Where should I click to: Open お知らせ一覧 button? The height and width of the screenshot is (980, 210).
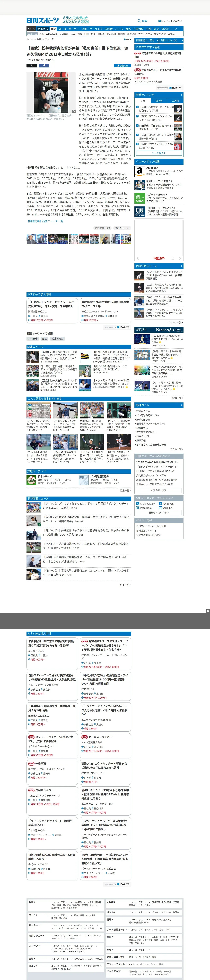tap(159, 490)
